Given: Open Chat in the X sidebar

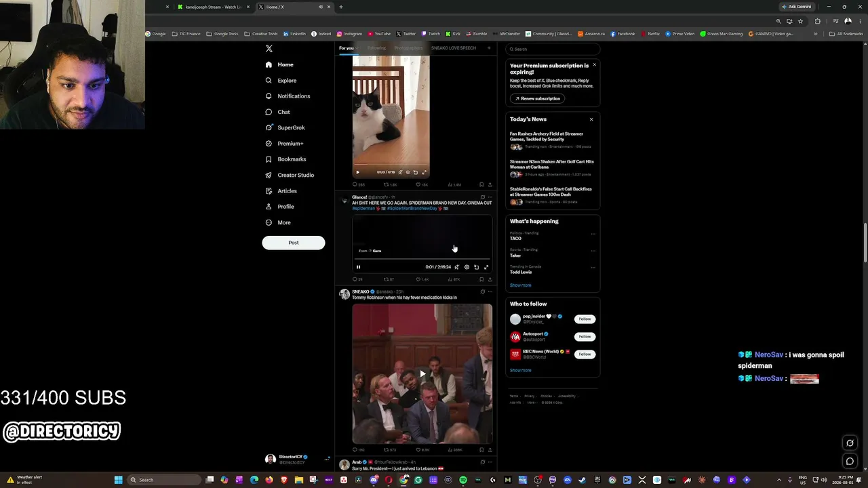Looking at the screenshot, I should [277, 112].
